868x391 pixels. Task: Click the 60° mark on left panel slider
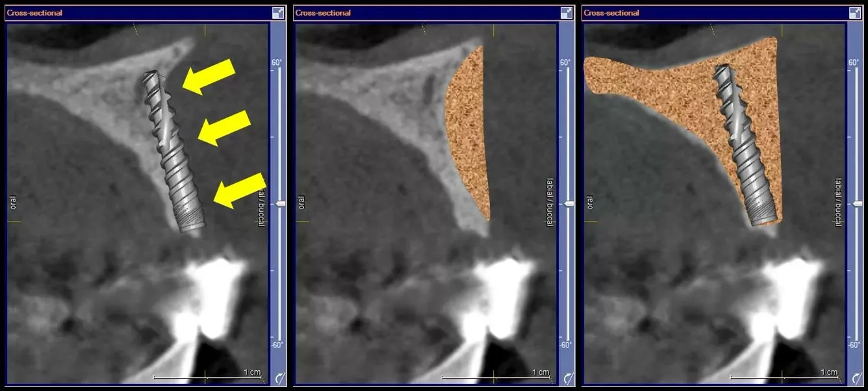tap(276, 62)
